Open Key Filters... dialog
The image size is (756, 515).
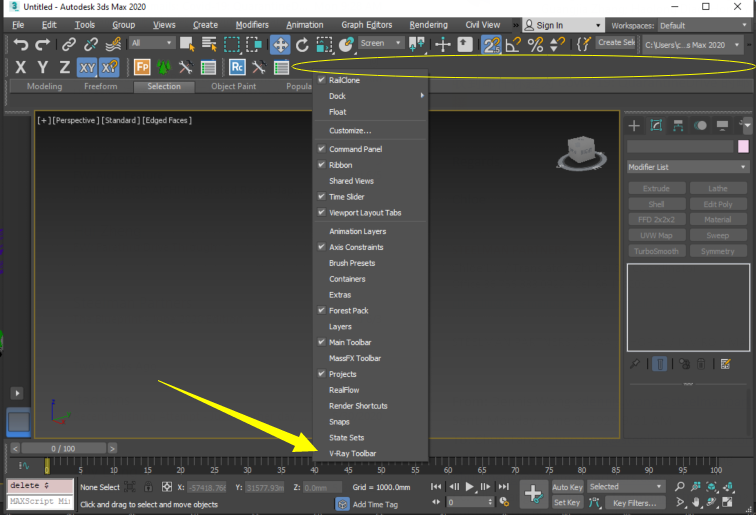coord(634,503)
